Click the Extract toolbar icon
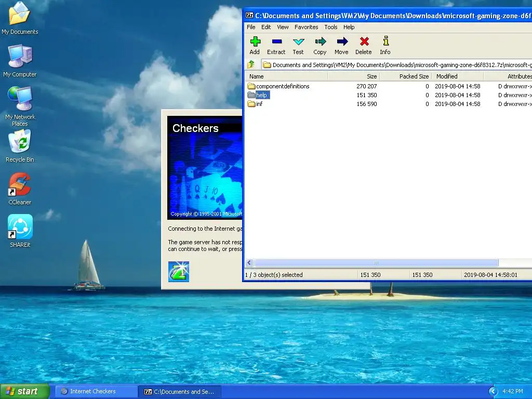 [x=276, y=42]
